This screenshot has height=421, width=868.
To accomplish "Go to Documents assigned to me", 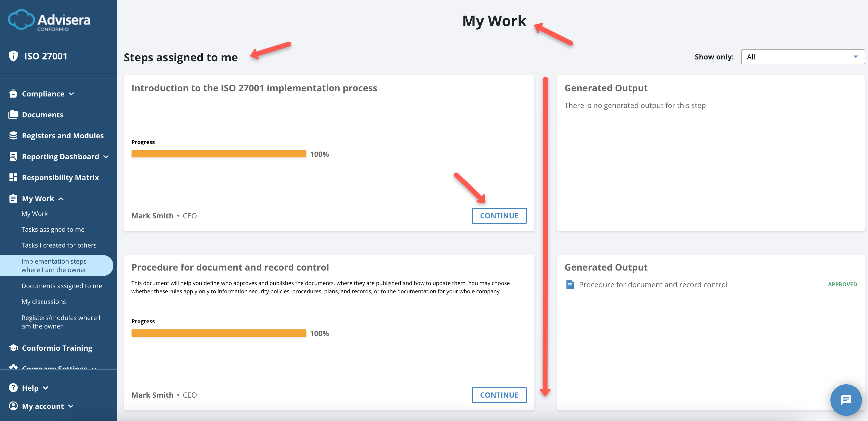I will 62,286.
